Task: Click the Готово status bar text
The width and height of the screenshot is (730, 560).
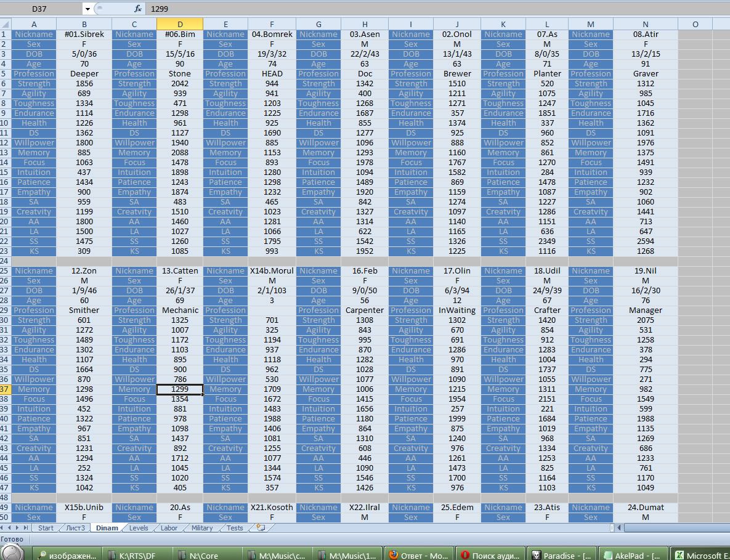Action: coord(12,539)
